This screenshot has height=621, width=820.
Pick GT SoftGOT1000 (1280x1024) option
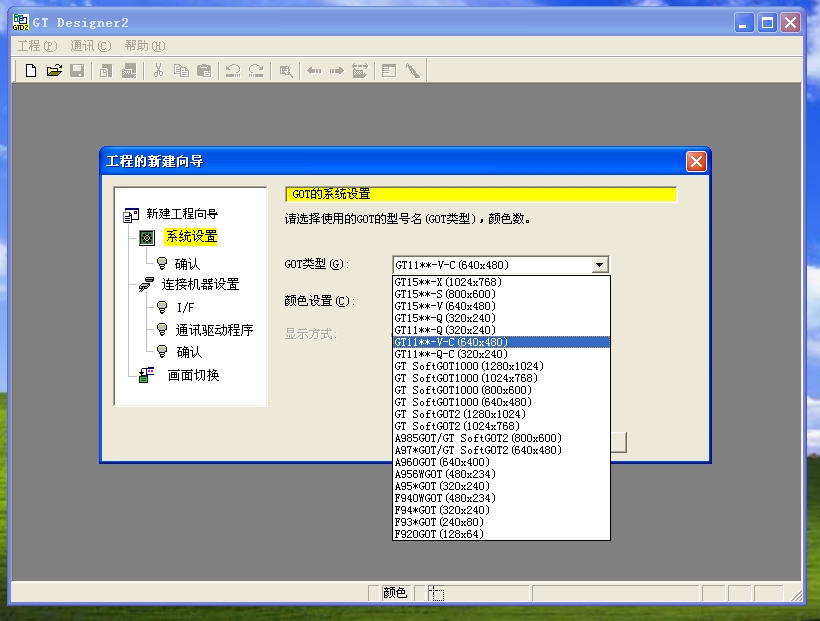(469, 366)
